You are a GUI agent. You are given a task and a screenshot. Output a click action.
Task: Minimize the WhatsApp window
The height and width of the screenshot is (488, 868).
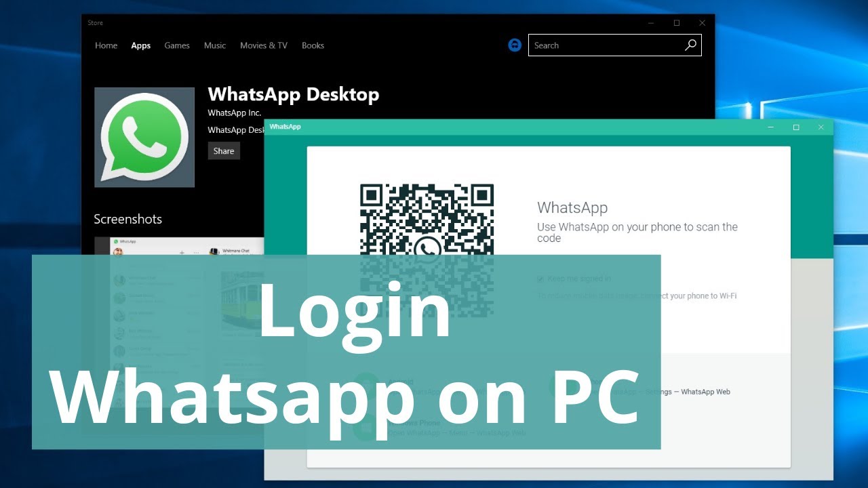770,127
